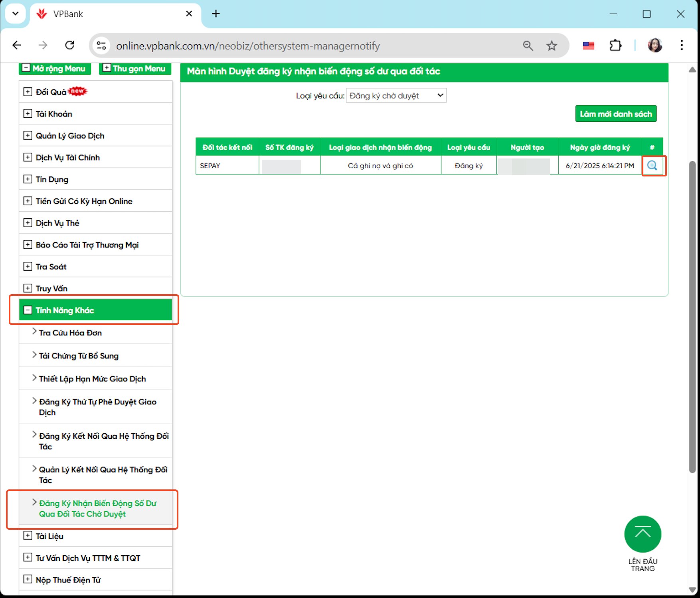Open the Loại yêu cầu dropdown

[x=396, y=96]
